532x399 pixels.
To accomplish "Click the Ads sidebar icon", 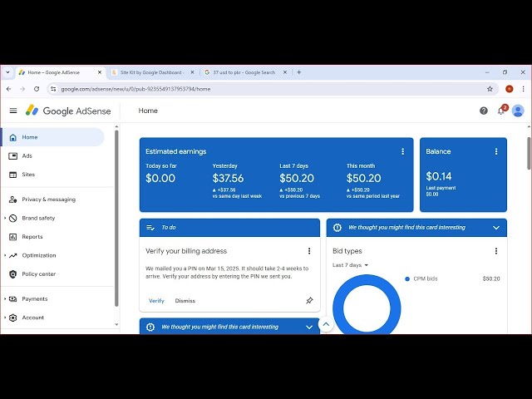I will [13, 156].
